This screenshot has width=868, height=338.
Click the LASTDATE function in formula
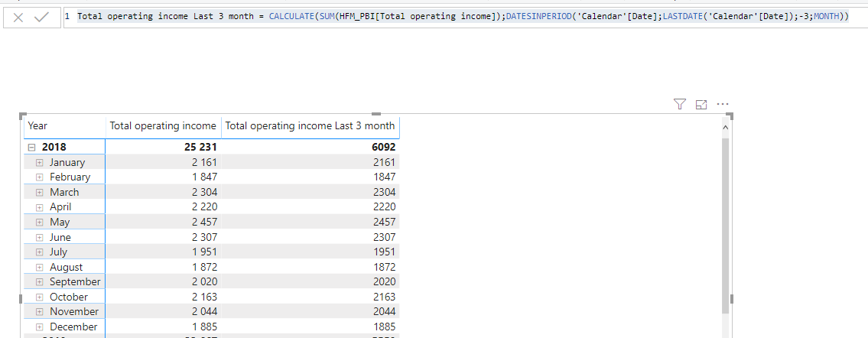[684, 17]
